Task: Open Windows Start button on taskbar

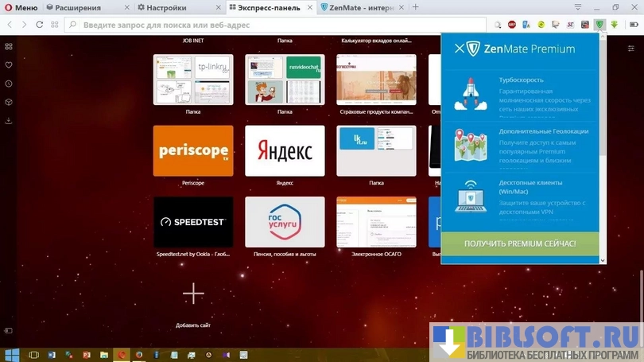Action: pos(11,355)
